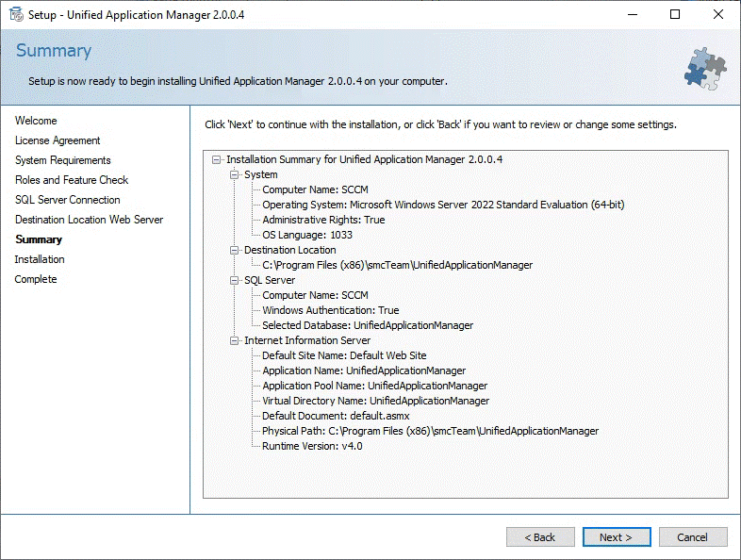Select Administrative Rights: True row
The height and width of the screenshot is (560, 741).
click(x=323, y=220)
